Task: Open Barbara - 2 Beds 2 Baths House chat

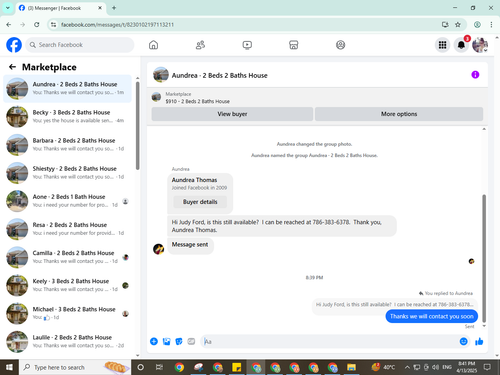Action: point(68,145)
